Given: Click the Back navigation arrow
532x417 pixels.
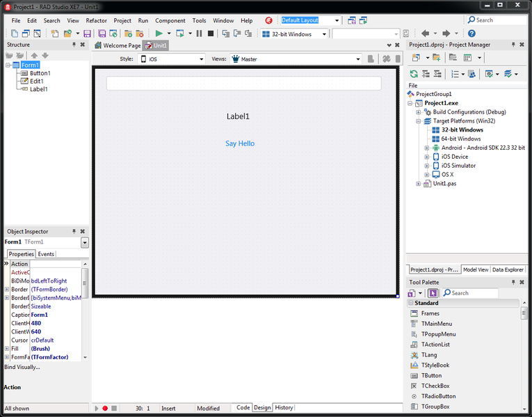Looking at the screenshot, I should click(x=425, y=33).
